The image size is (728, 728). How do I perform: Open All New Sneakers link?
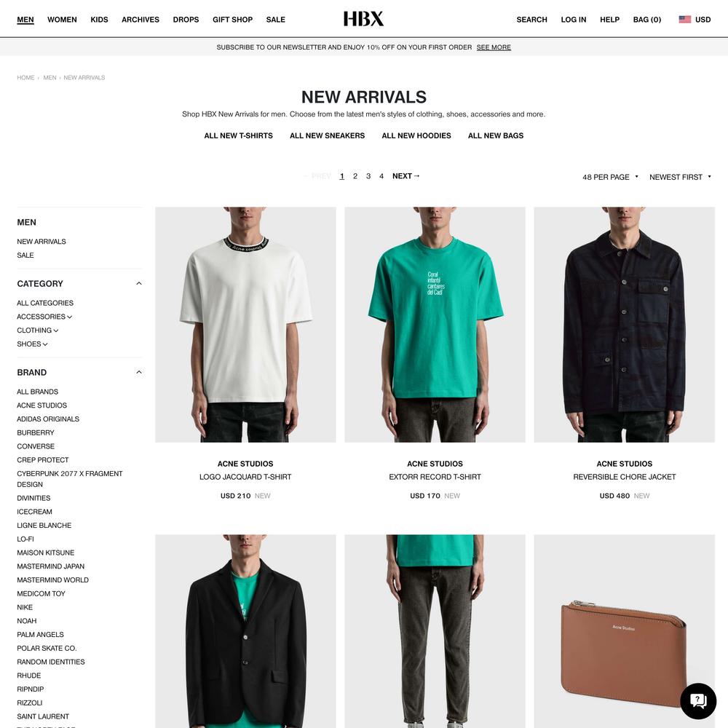328,135
